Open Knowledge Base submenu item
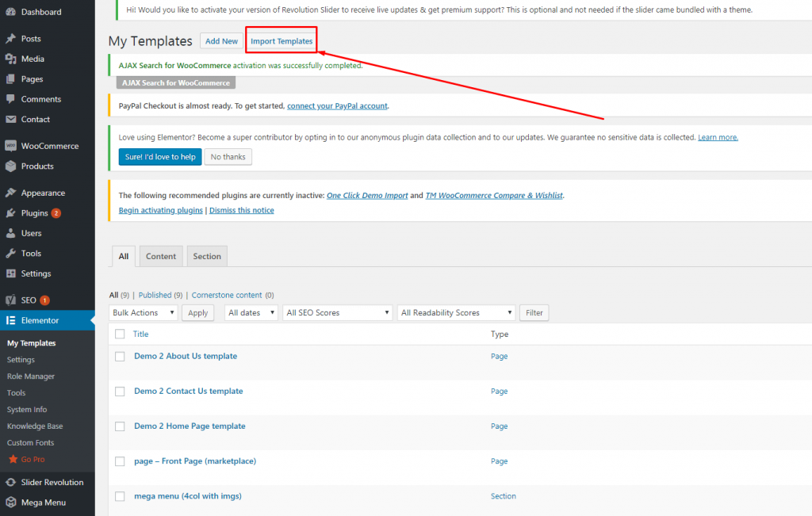Screen dimensions: 812x516 point(35,426)
